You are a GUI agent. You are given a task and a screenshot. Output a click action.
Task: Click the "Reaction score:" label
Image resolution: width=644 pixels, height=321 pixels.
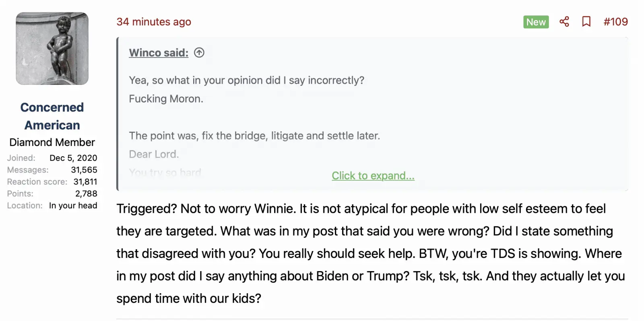tap(37, 182)
